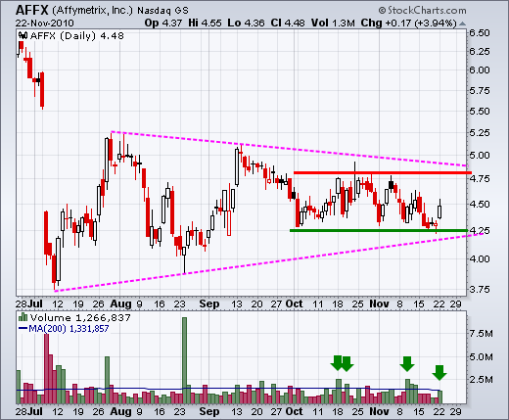The image size is (509, 420).
Task: Click the volume bars icon next to Volume
Action: point(23,317)
